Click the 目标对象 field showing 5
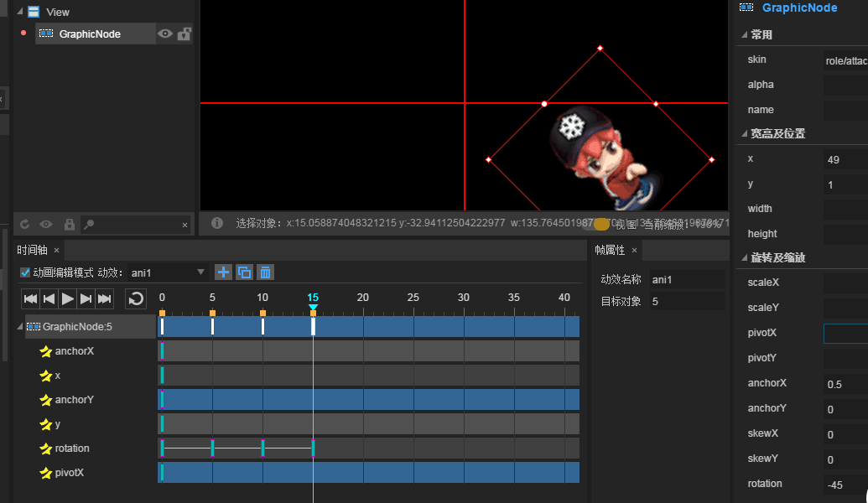This screenshot has width=868, height=503. [687, 302]
